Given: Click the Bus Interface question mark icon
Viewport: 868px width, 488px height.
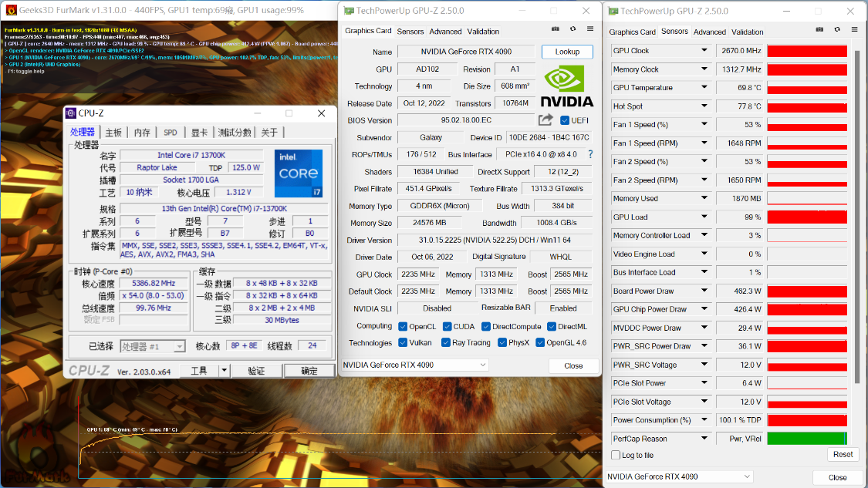Looking at the screenshot, I should tap(590, 154).
